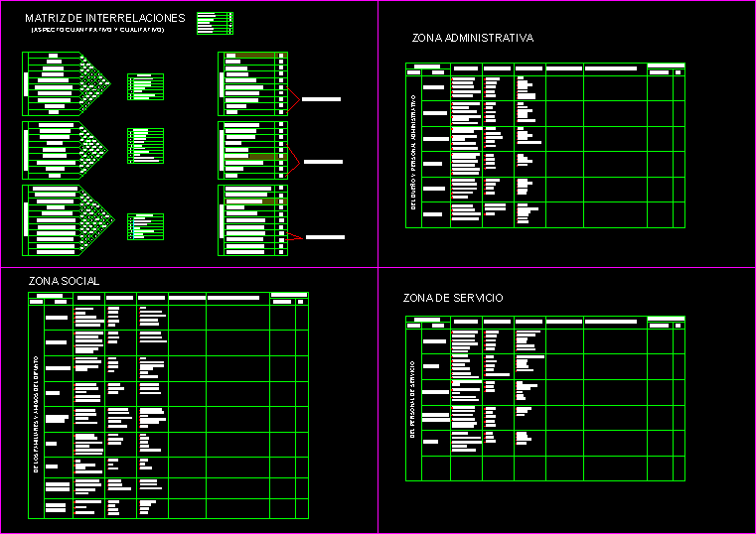Click the white label bar beside top red bracket
The width and height of the screenshot is (756, 534).
pos(321,100)
